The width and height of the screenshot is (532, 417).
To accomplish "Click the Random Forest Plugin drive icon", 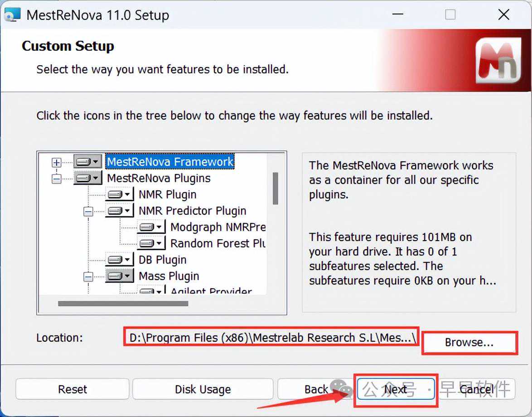I will click(x=151, y=244).
